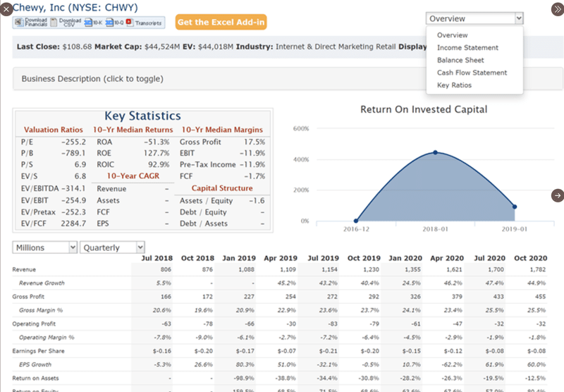Click the Gross Margin % row label
The height and width of the screenshot is (392, 564).
pos(41,310)
